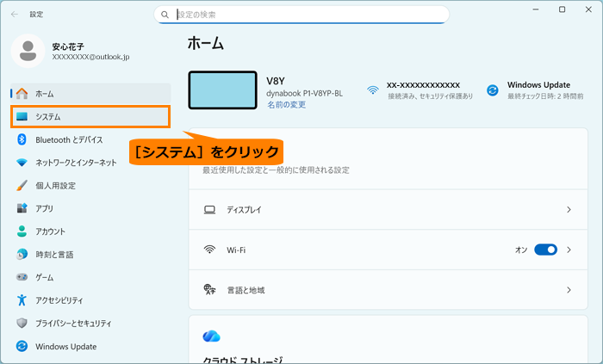Screen dimensions: 603x364
Task: Click the Wi-Fi status icon in the header
Action: 373,90
